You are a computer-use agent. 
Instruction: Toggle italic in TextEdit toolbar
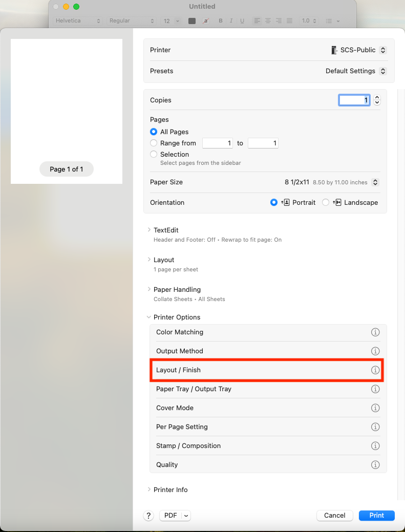tap(231, 20)
